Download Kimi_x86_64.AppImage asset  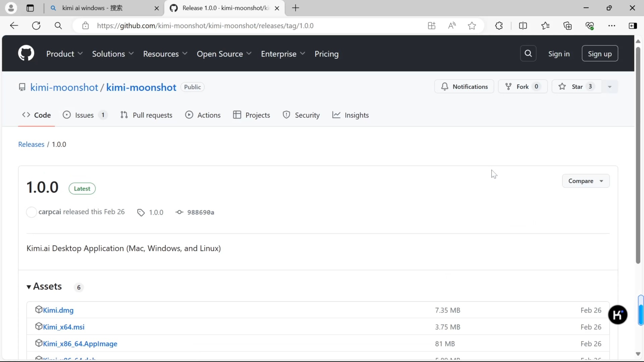point(80,344)
